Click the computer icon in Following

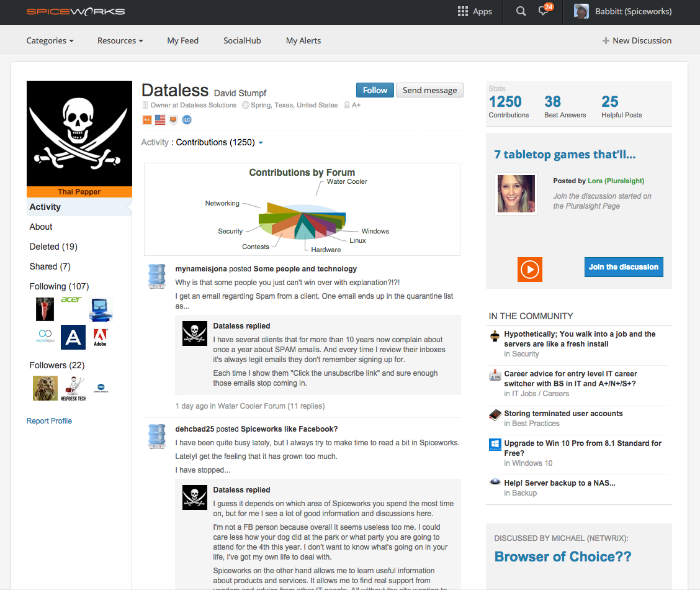coord(100,309)
